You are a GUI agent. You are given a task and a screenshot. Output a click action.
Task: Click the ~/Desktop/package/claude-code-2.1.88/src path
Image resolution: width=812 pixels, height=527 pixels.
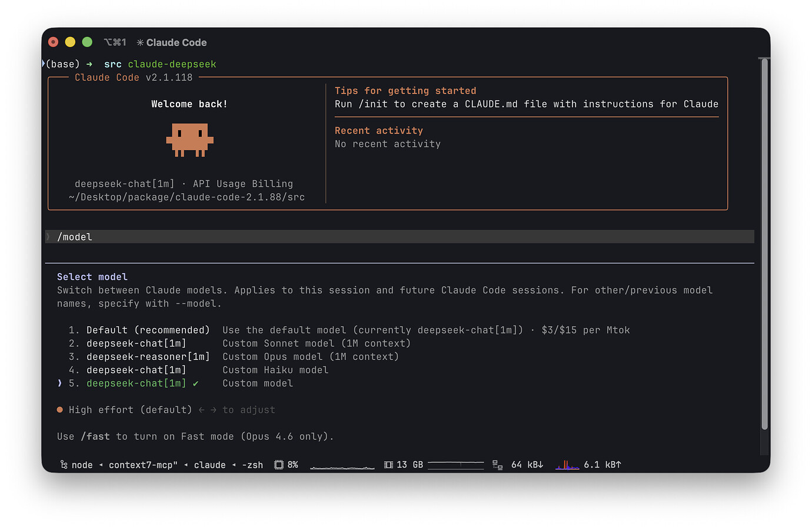tap(187, 197)
